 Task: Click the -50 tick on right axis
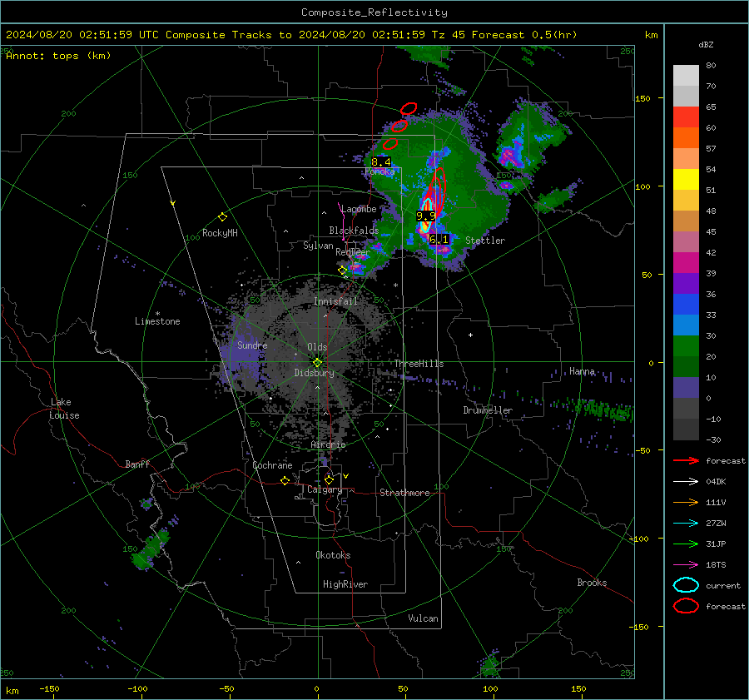[644, 450]
